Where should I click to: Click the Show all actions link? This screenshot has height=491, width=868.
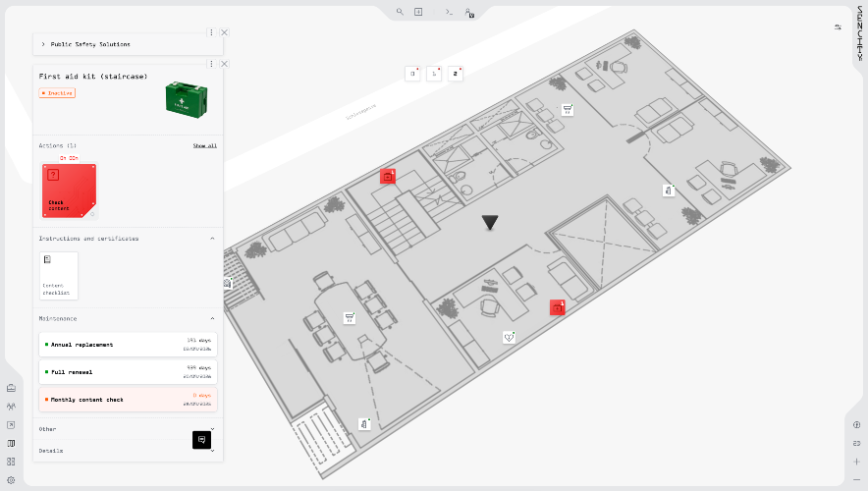point(204,145)
